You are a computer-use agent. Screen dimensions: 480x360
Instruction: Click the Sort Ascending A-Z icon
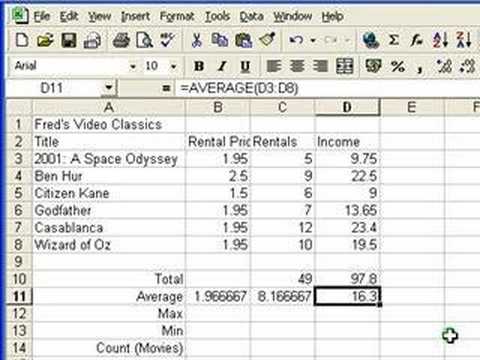[440, 40]
